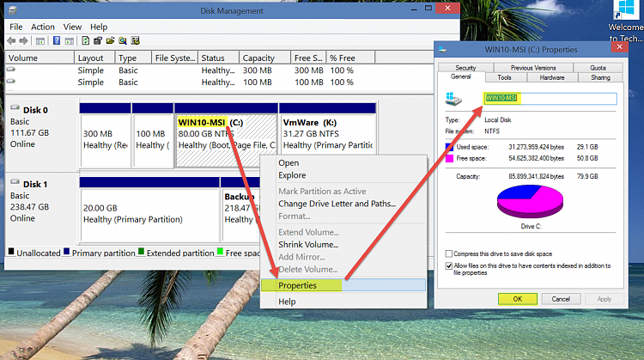
Task: Switch to the Sharing tab
Action: tap(600, 77)
